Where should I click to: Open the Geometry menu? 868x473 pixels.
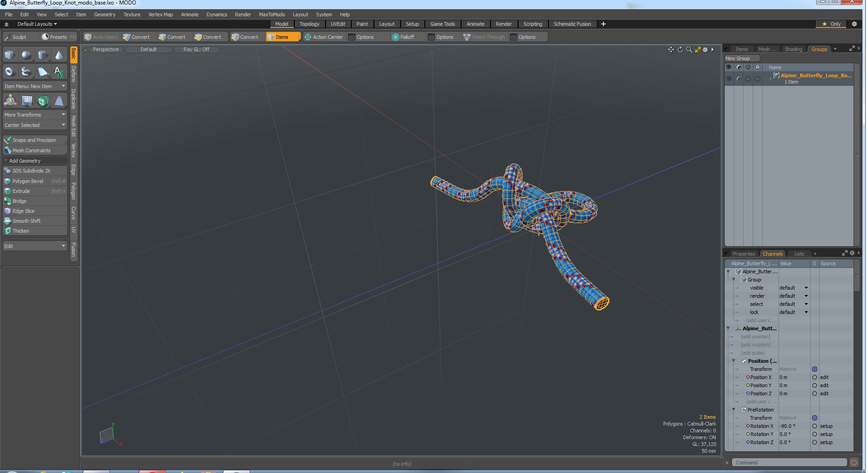click(x=104, y=14)
